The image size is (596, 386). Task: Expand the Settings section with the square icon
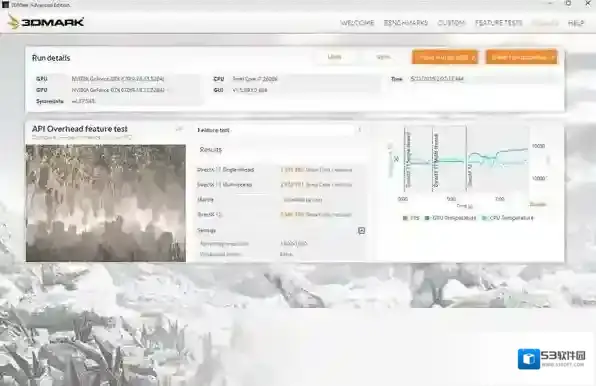click(x=361, y=231)
